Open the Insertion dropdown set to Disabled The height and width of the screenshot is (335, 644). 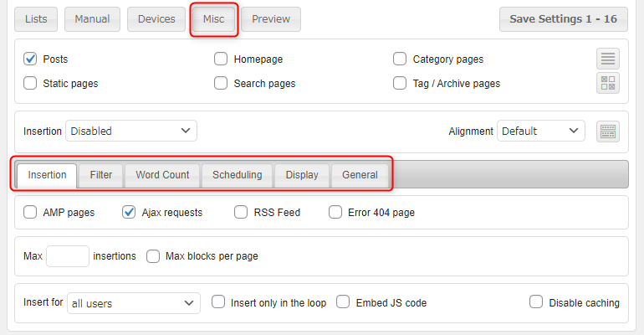click(130, 131)
